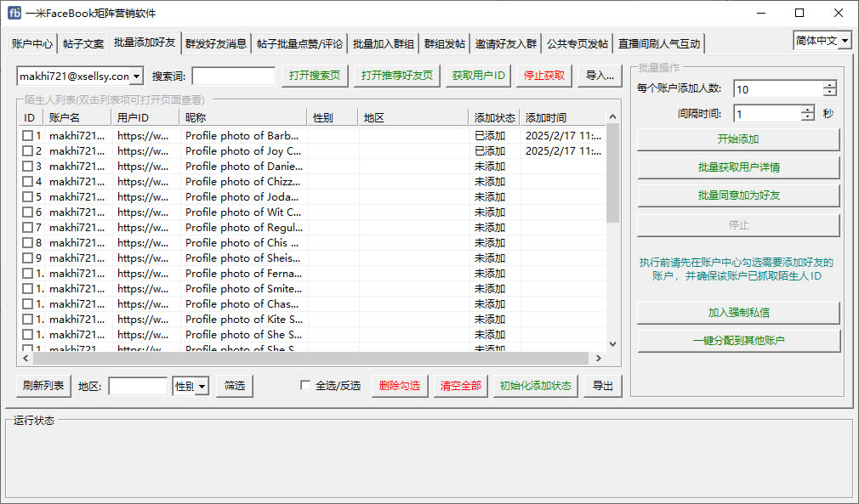Viewport: 859px width, 504px height.
Task: Click the nickname 'Profile photo of Ferna...'
Action: [244, 274]
